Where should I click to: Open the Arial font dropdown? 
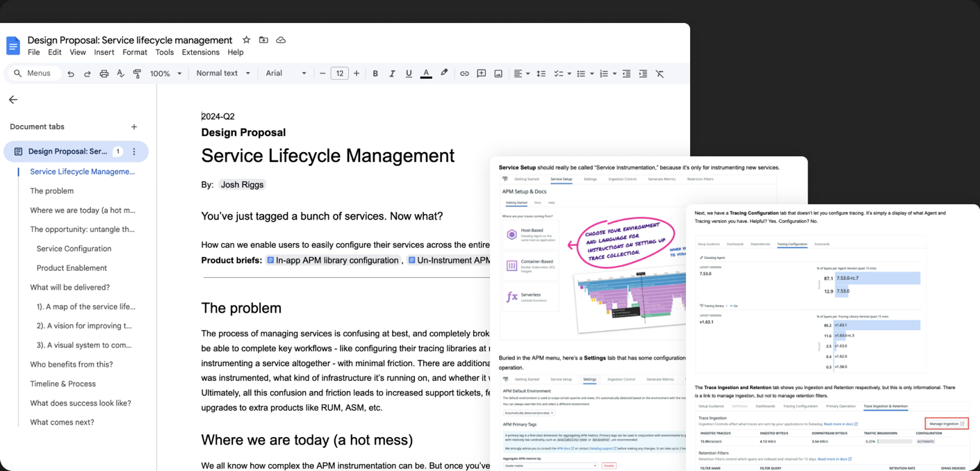click(x=286, y=73)
